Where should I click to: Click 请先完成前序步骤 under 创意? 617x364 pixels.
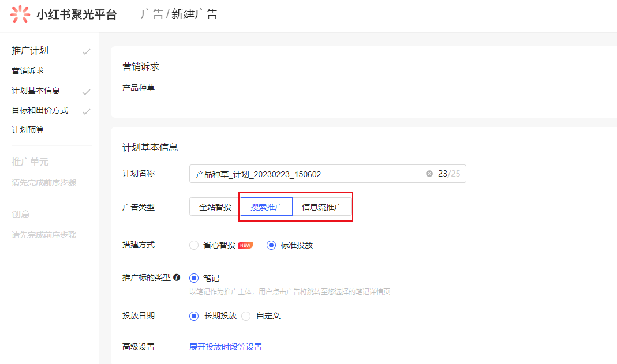click(44, 235)
